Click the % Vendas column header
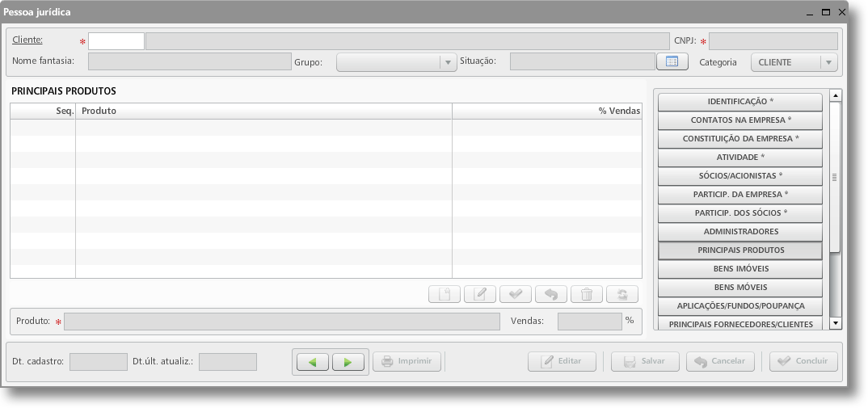Viewport: 868px width, 408px height. (547, 111)
